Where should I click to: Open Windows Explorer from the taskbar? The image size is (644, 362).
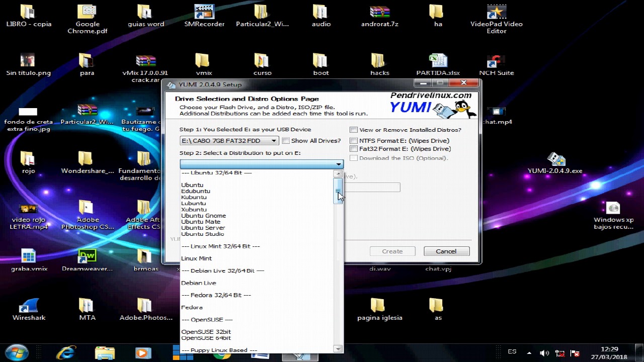click(105, 353)
